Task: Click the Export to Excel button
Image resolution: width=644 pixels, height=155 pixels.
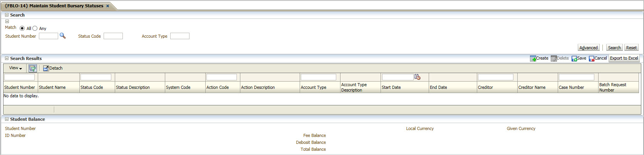Action: [x=624, y=58]
